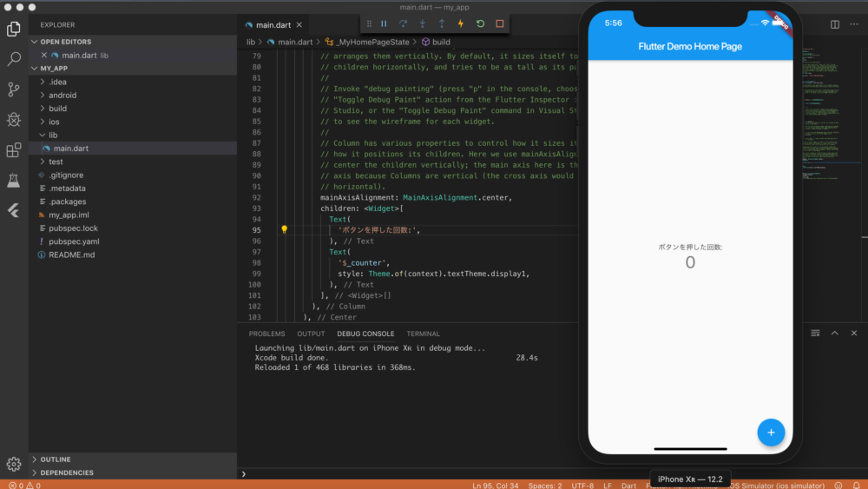Open Manage settings gear

coord(14,464)
